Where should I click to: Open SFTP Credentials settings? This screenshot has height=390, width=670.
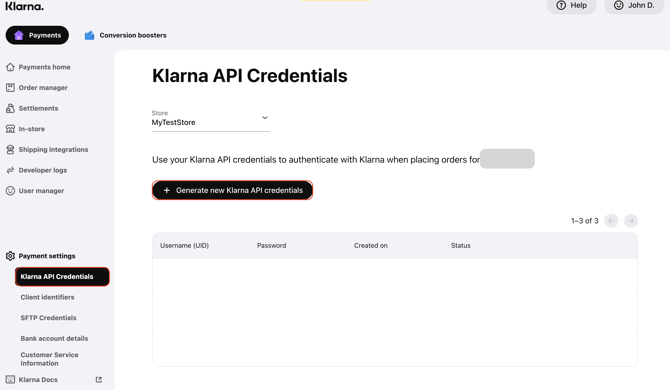coord(48,318)
